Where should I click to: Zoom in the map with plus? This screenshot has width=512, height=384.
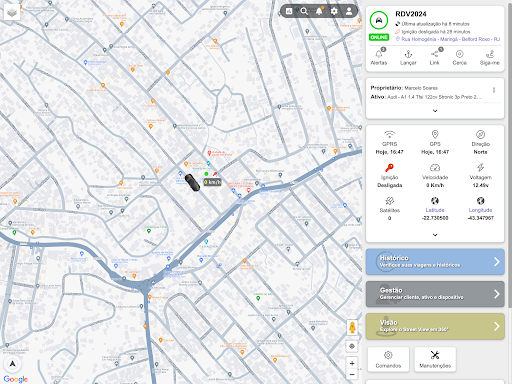click(x=352, y=363)
